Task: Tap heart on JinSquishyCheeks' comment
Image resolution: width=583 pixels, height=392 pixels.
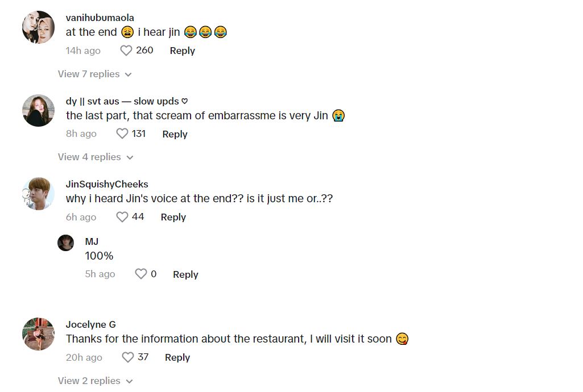Action: (122, 217)
